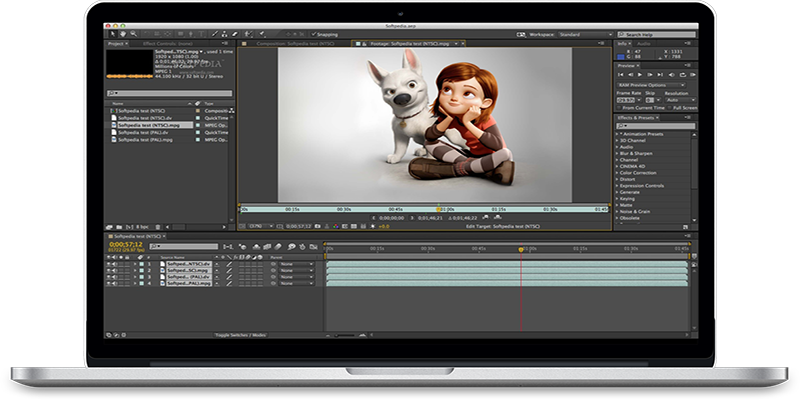The height and width of the screenshot is (400, 800).
Task: Play the preview
Action: 640,75
